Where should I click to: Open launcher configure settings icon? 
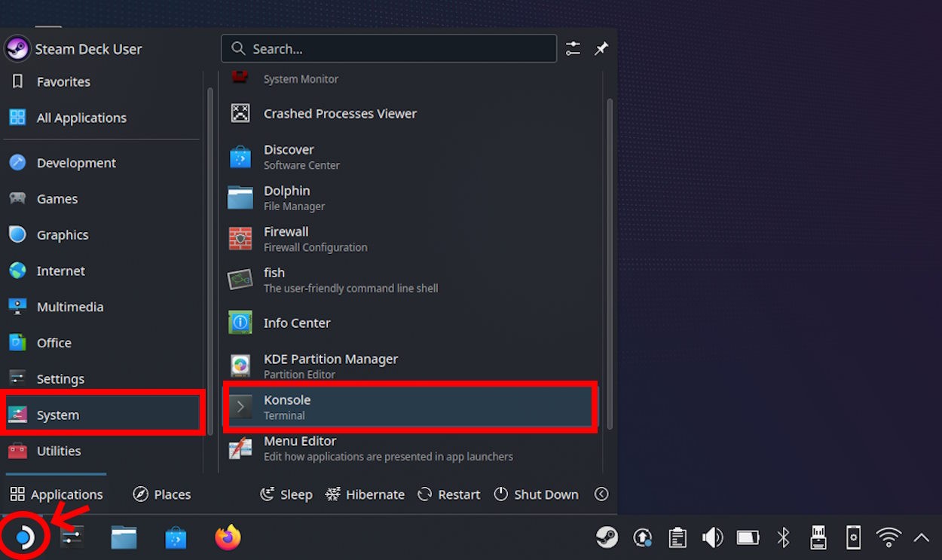click(x=573, y=48)
